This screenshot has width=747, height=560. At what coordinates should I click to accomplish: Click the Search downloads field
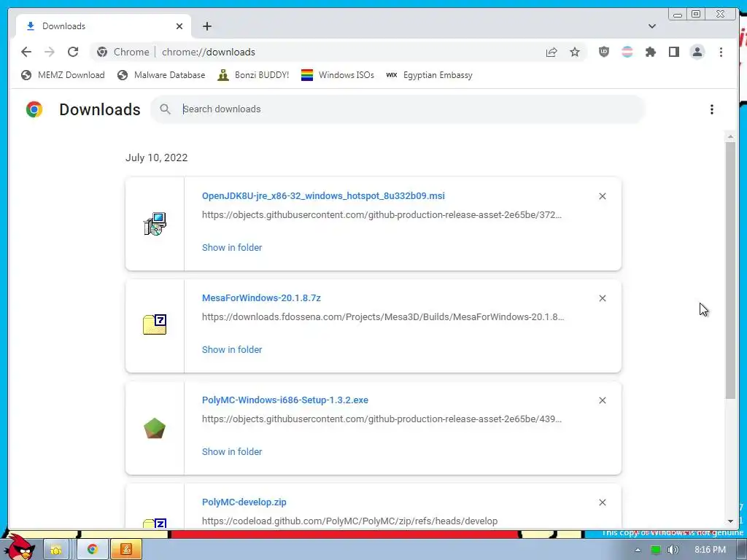[398, 109]
